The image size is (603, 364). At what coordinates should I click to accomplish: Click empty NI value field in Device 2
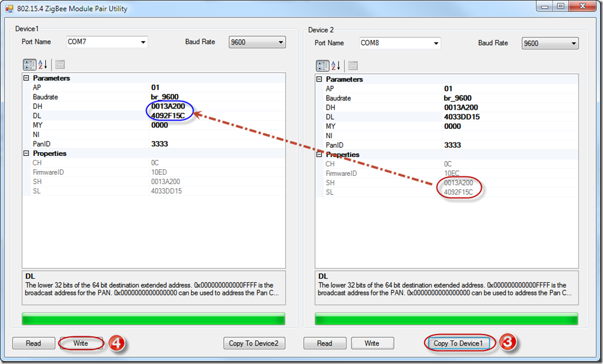[510, 135]
